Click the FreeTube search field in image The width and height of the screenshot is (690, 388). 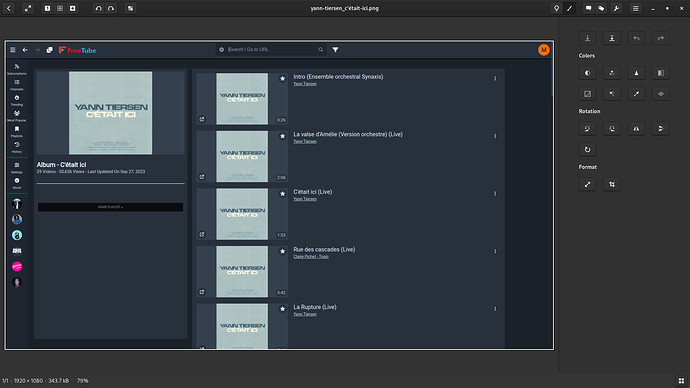[271, 50]
